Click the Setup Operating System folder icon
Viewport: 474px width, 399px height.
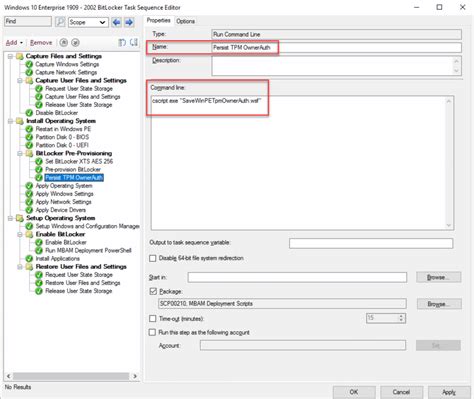click(20, 218)
